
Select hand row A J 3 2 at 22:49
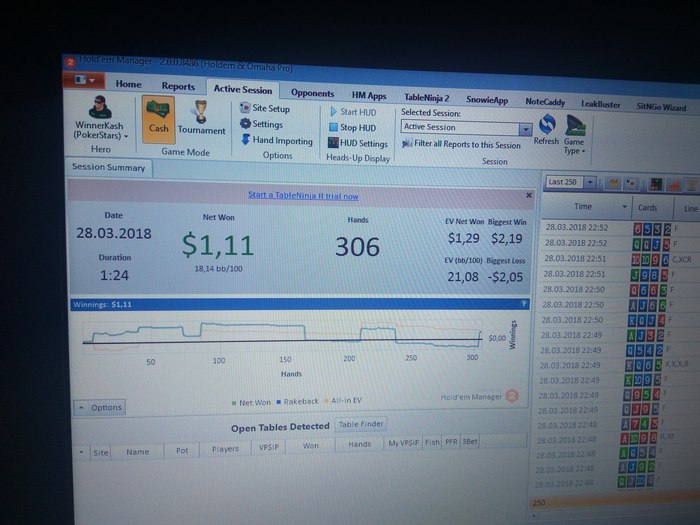pos(619,335)
